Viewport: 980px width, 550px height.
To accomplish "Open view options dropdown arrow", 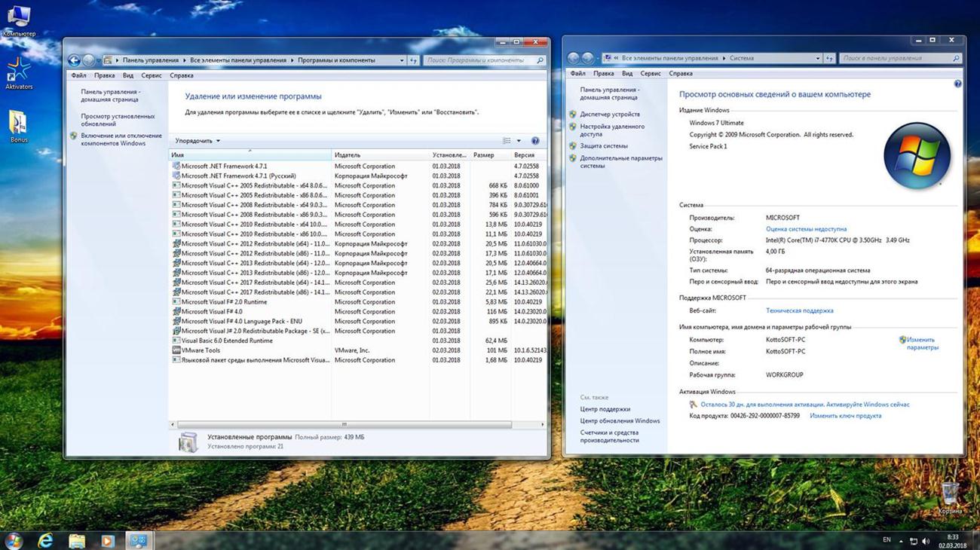I will (x=519, y=141).
